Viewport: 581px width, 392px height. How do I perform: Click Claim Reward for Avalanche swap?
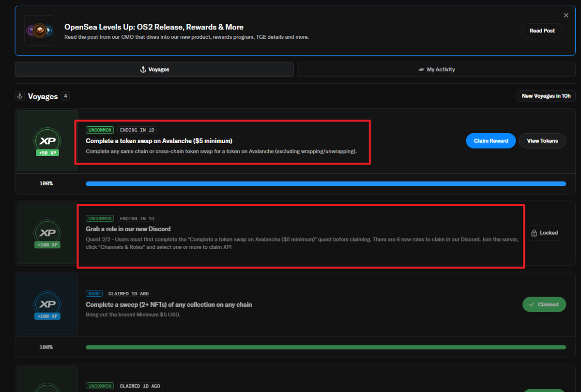click(491, 141)
